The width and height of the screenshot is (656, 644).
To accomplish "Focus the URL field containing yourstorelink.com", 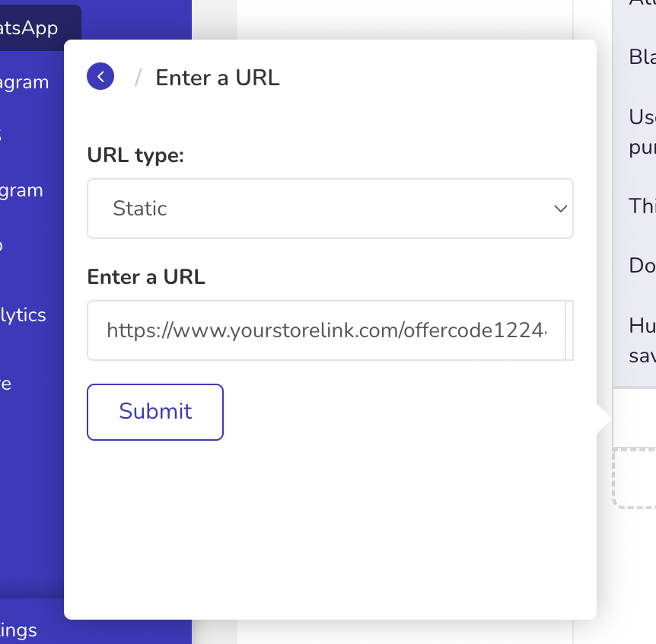I will point(326,330).
